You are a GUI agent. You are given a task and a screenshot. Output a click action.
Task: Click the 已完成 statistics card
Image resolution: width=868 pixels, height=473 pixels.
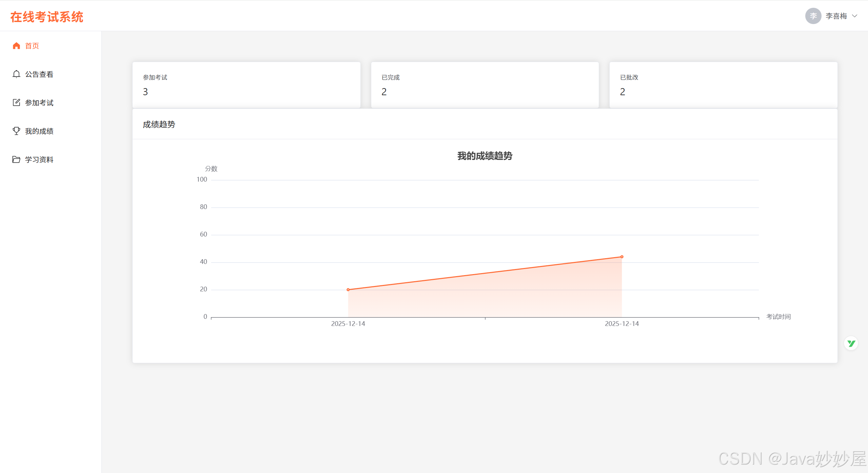point(485,85)
